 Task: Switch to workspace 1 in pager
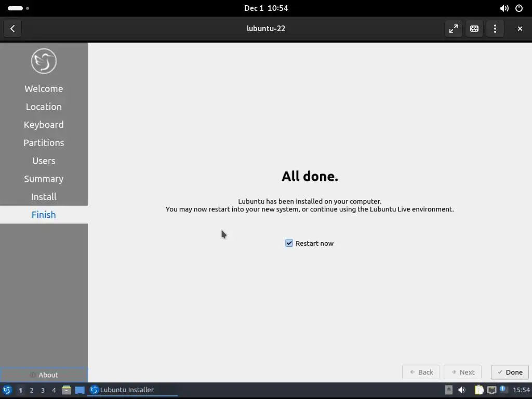pyautogui.click(x=20, y=390)
